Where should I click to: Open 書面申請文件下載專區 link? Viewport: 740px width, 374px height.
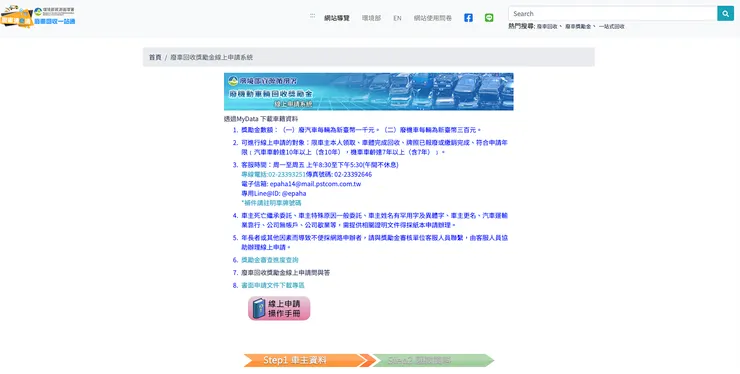273,286
